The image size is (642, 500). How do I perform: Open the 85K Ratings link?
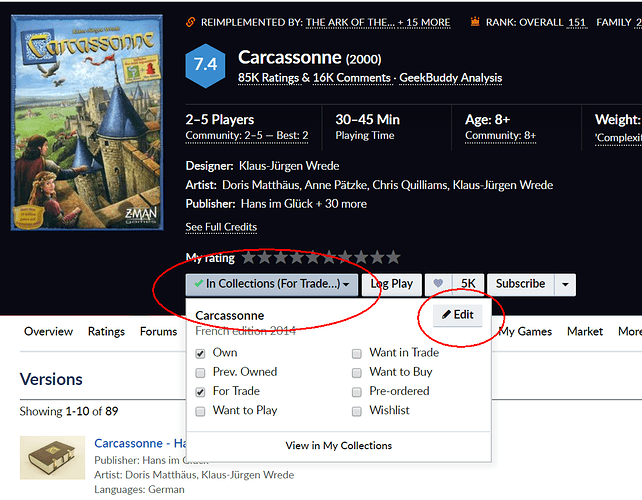tap(269, 78)
